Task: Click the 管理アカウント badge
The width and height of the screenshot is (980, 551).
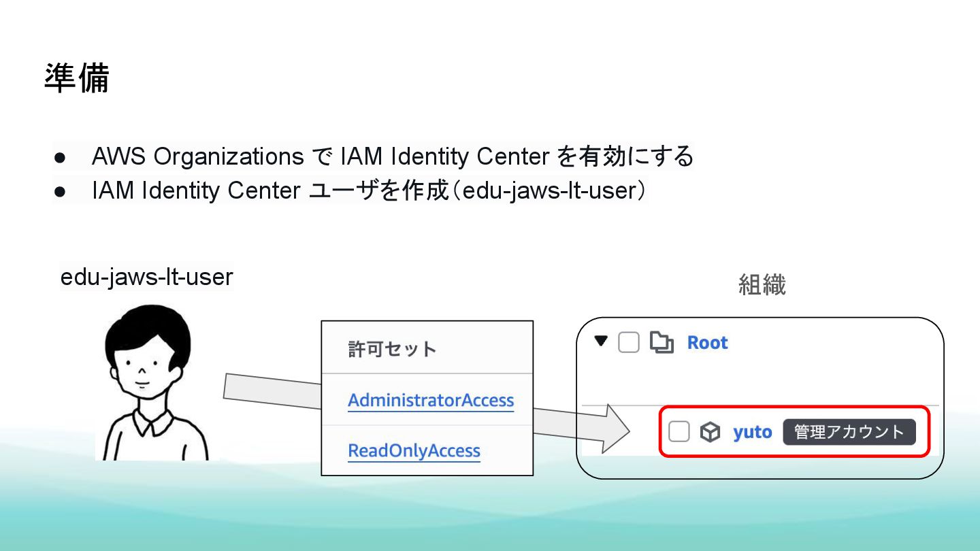Action: [x=849, y=431]
